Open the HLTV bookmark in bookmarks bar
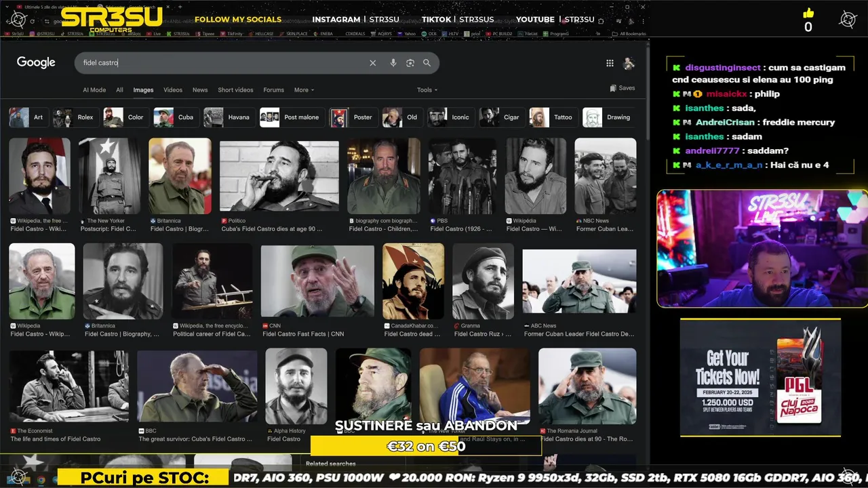This screenshot has height=488, width=868. click(x=450, y=33)
